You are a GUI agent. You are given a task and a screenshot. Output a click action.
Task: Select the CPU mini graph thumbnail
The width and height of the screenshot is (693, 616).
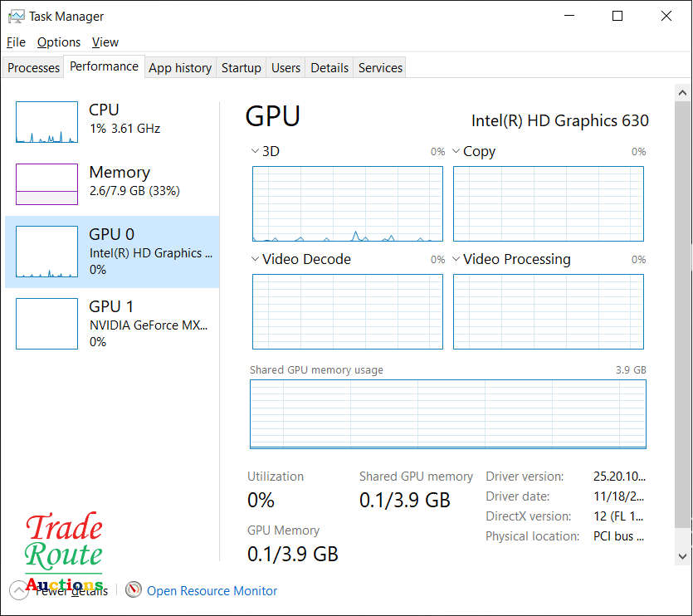[46, 122]
